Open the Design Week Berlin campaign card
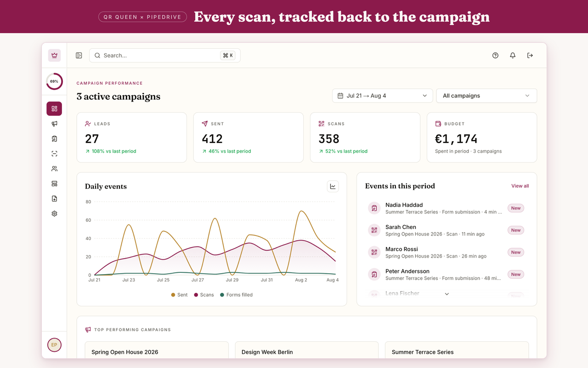588x368 pixels. (x=307, y=350)
